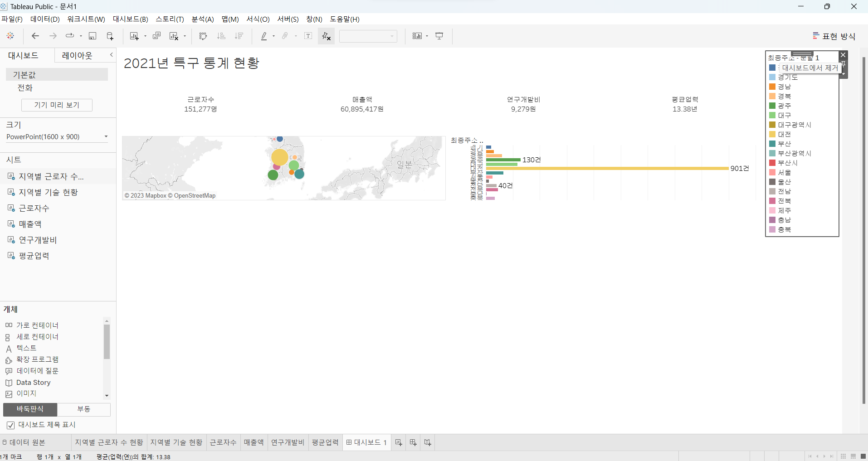Click the 901건 yellow bar in chart

tap(607, 168)
